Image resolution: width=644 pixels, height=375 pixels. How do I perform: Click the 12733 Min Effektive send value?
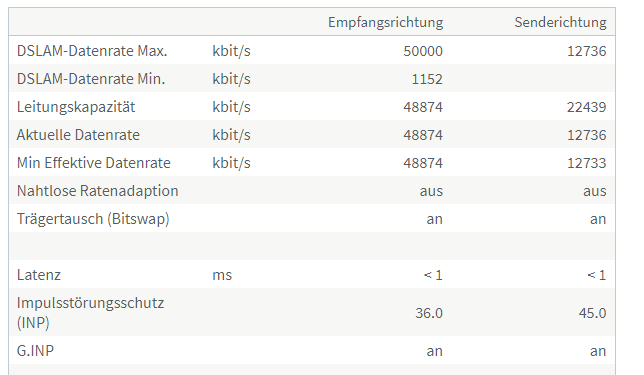coord(586,163)
